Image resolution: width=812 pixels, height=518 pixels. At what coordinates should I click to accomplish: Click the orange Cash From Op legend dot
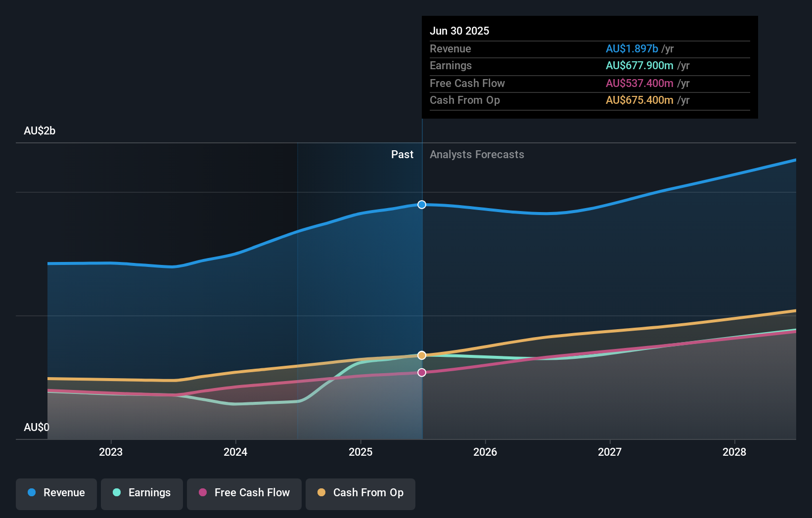322,493
